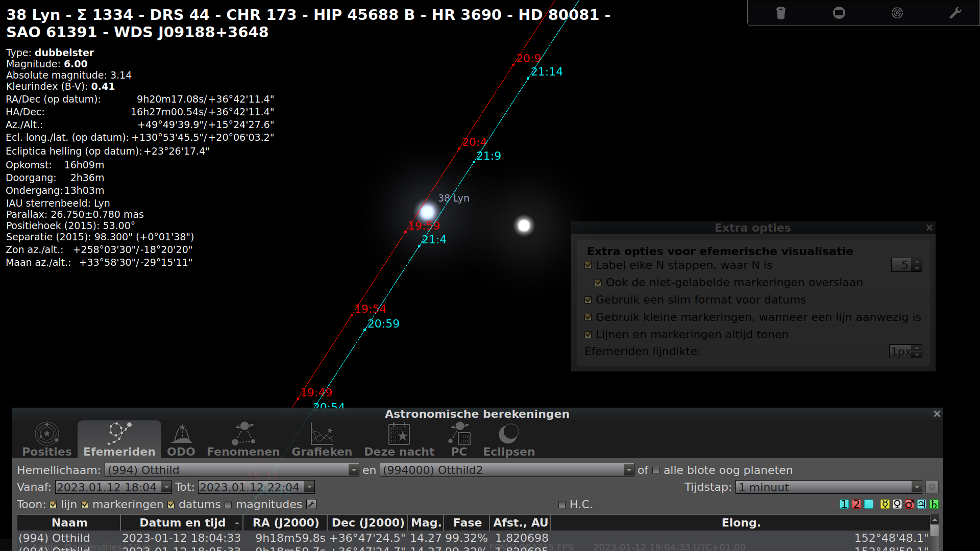980x551 pixels.
Task: Select the red Mars color marker icon
Action: click(910, 504)
